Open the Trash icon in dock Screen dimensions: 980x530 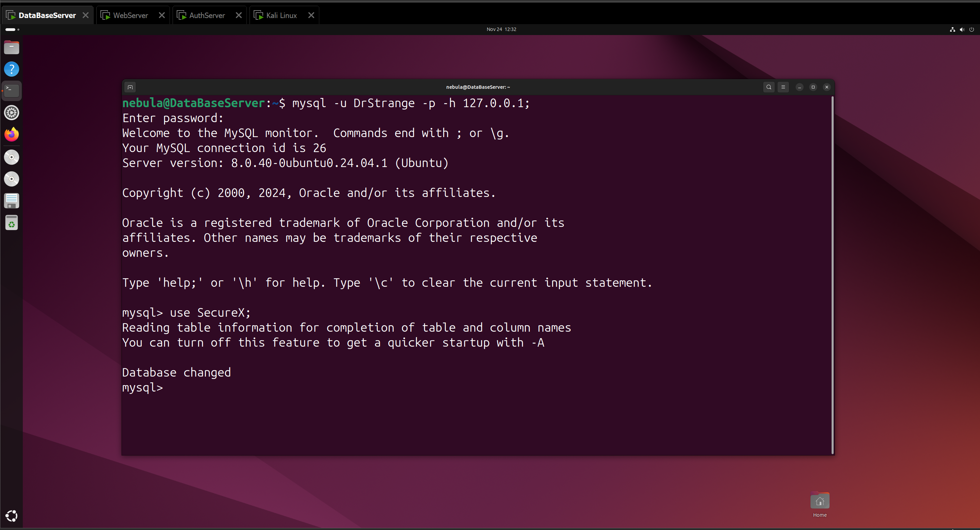12,223
